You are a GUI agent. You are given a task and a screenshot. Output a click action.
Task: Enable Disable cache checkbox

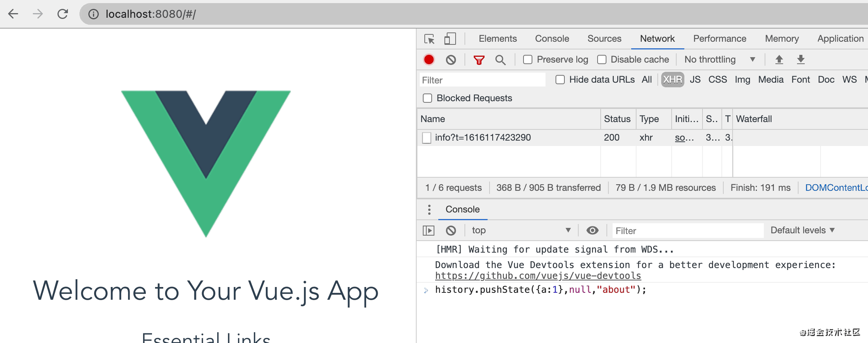(x=602, y=59)
